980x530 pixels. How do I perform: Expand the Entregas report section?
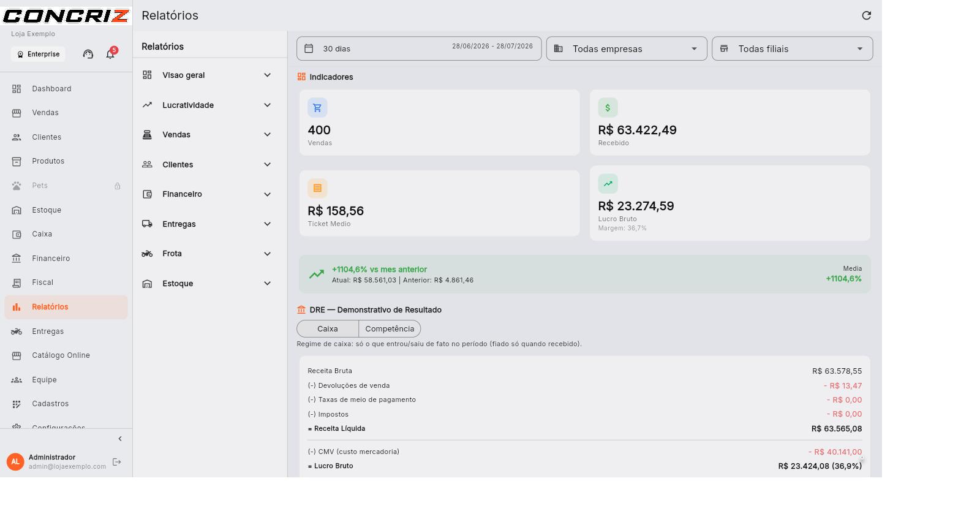[209, 224]
